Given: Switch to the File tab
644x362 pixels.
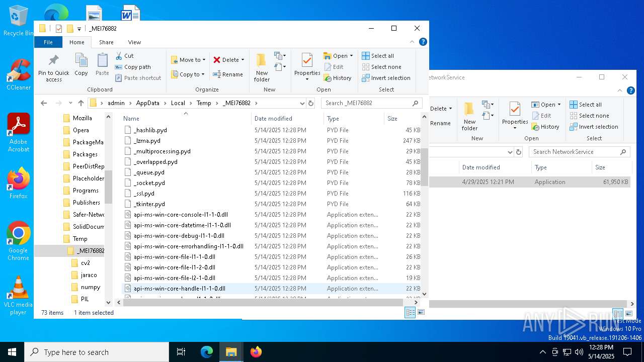Looking at the screenshot, I should pos(48,42).
